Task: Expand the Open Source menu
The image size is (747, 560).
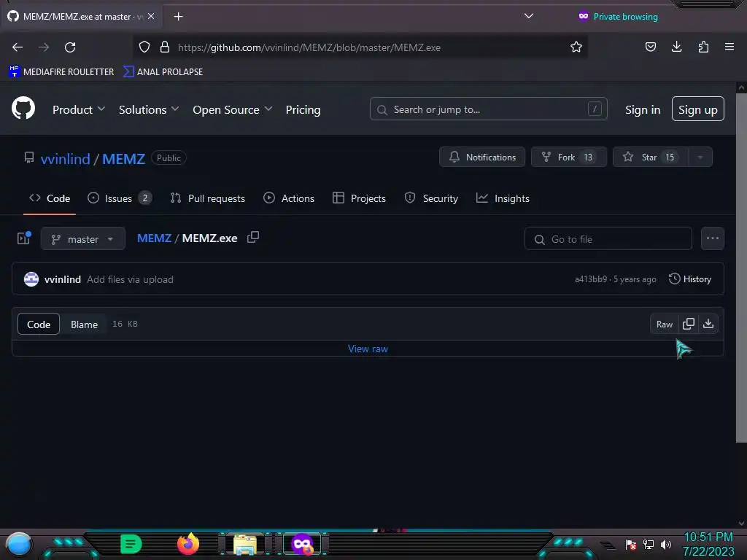Action: tap(233, 109)
